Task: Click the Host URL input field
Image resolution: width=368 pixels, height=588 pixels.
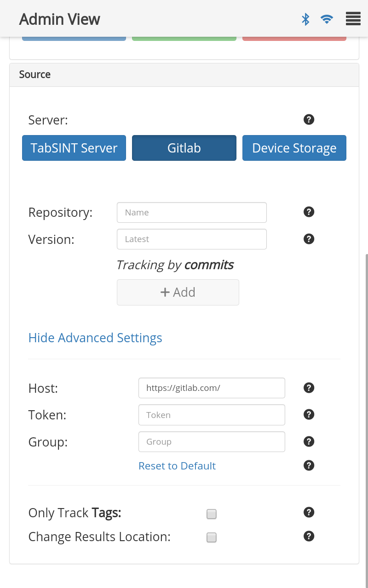Action: coord(212,388)
